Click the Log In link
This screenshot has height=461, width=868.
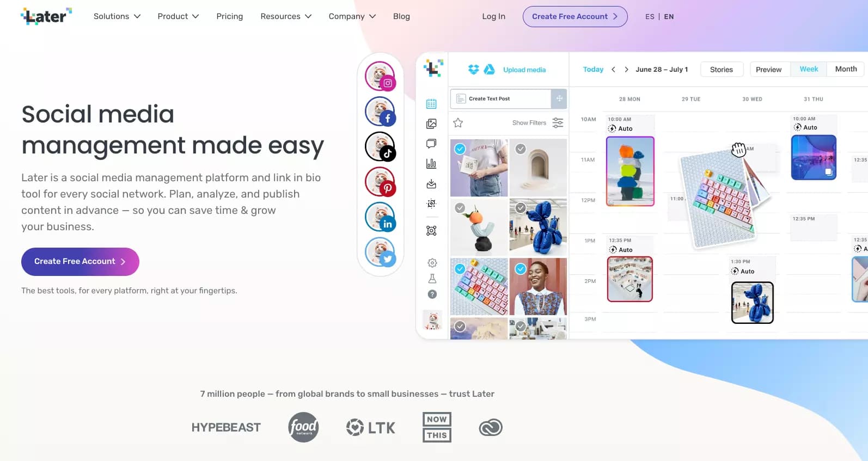coord(493,16)
